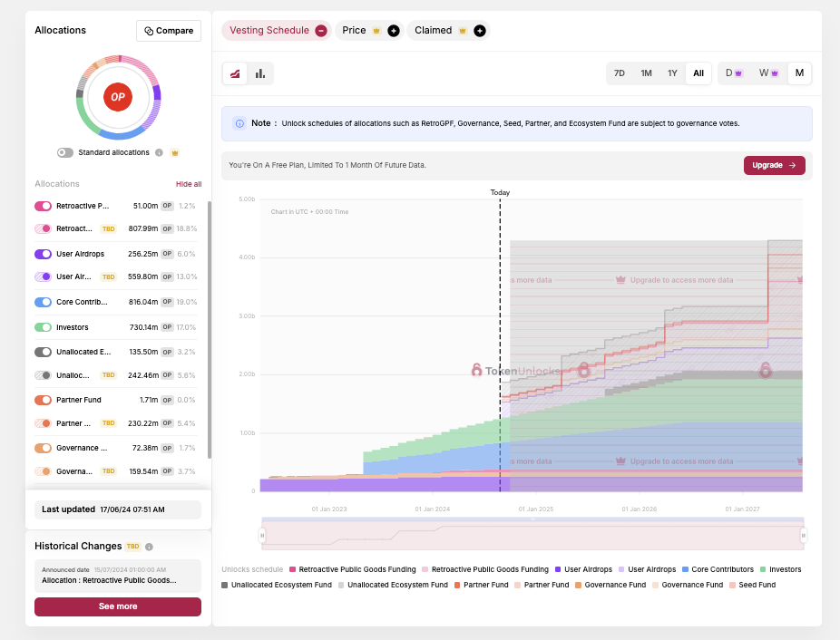Switch to daily (D) interval
The height and width of the screenshot is (640, 840).
[x=734, y=73]
